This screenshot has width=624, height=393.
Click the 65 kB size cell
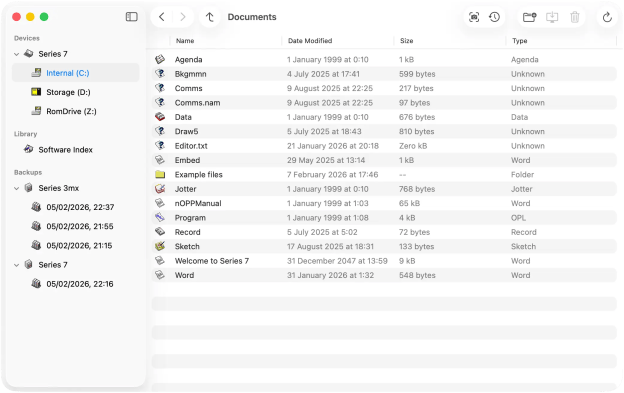click(410, 203)
